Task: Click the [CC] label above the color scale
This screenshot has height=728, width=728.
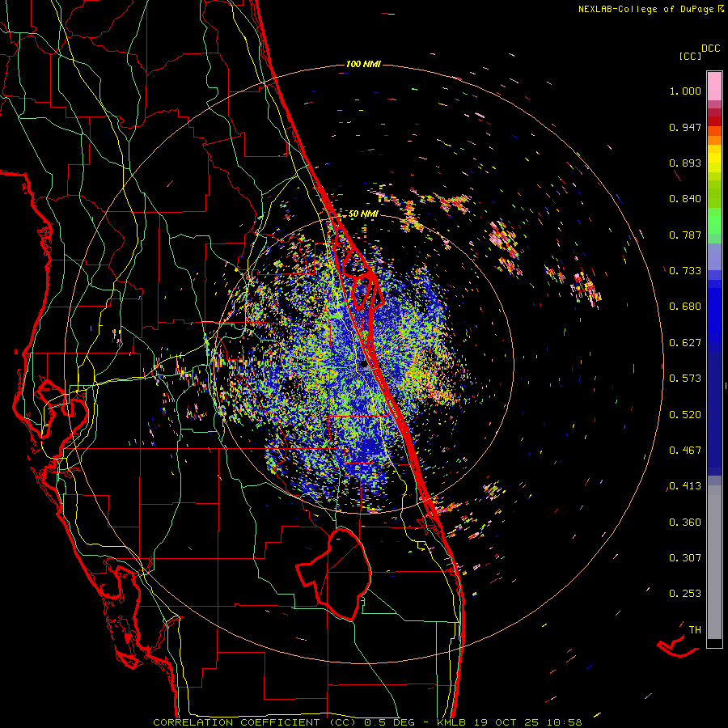Action: (690, 56)
